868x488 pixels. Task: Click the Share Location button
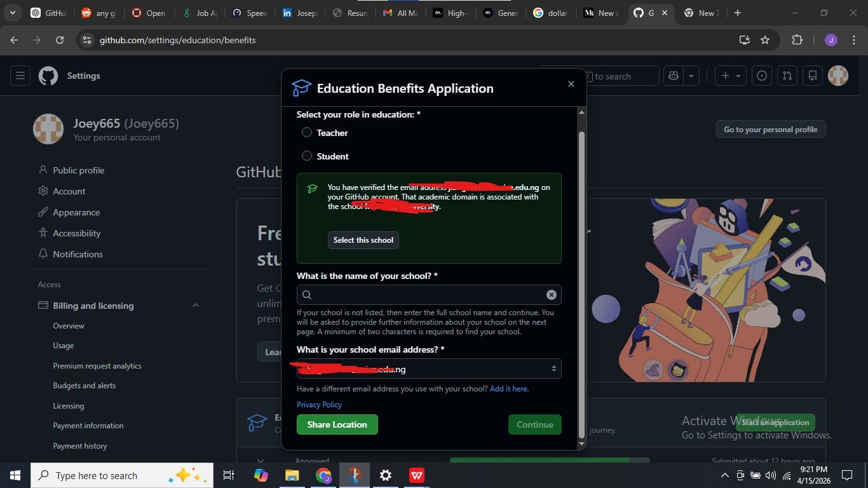[x=337, y=424]
